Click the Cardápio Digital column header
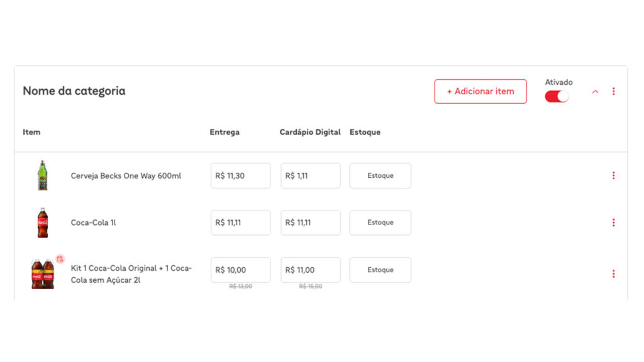644x362 pixels. tap(310, 132)
